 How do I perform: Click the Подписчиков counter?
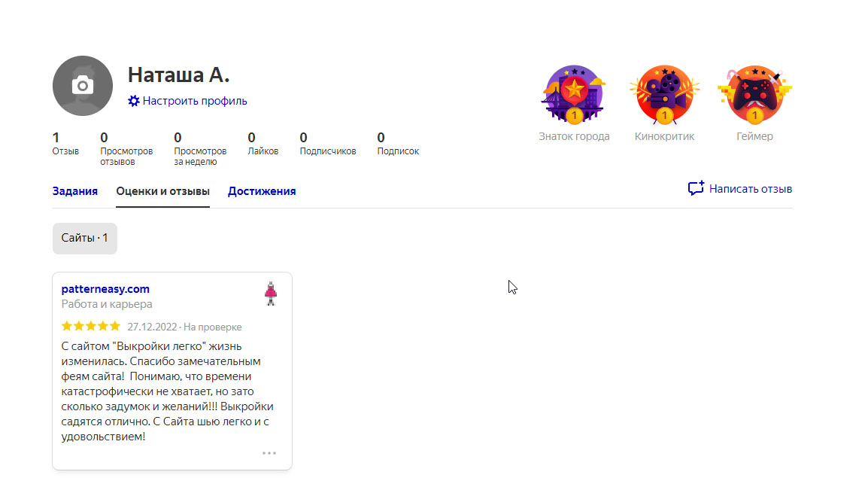tap(328, 144)
